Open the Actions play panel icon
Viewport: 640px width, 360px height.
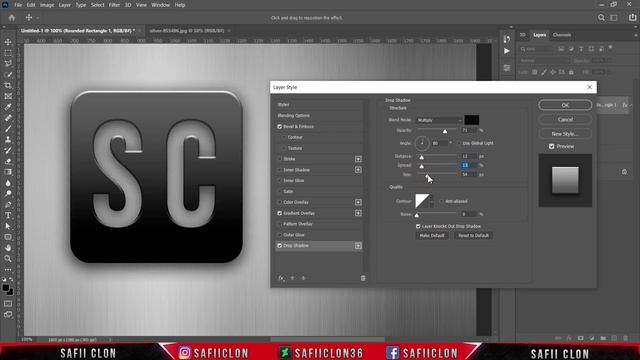coord(507,51)
